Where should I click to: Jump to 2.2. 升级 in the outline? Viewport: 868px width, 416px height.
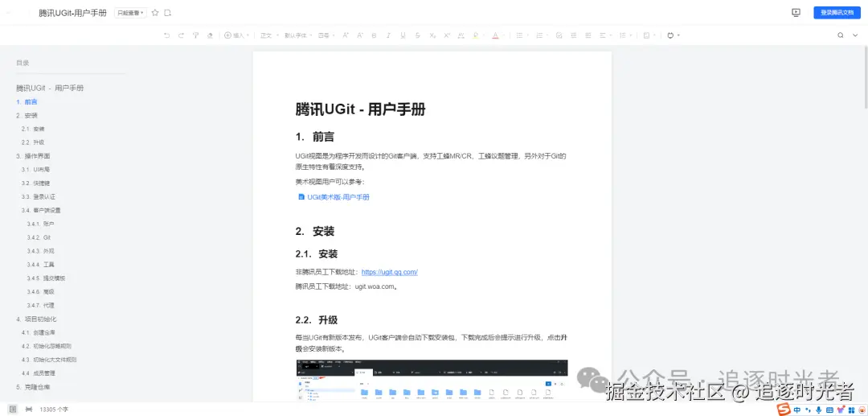click(x=33, y=142)
